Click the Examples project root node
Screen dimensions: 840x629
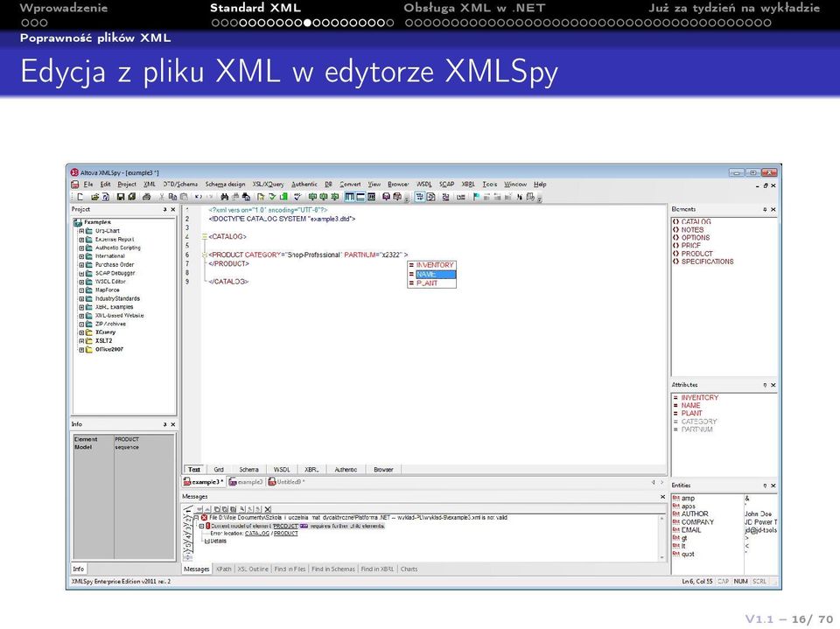(x=97, y=222)
